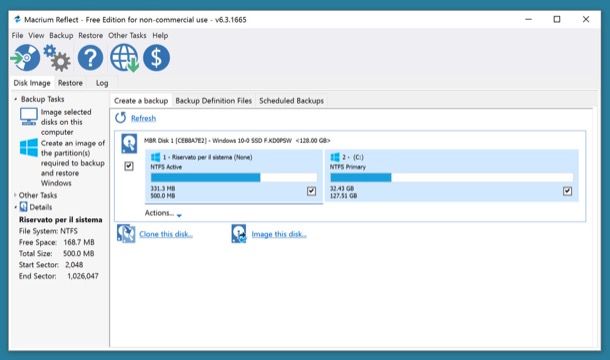The width and height of the screenshot is (610, 360).
Task: Uncheck the Riservato per il sistema partition checkbox
Action: pos(311,191)
